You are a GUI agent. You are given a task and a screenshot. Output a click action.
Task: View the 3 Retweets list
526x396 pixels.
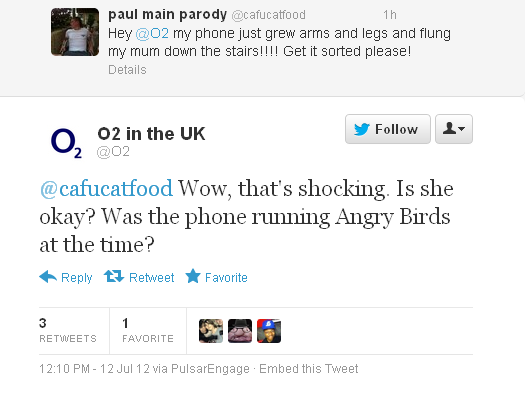(68, 331)
